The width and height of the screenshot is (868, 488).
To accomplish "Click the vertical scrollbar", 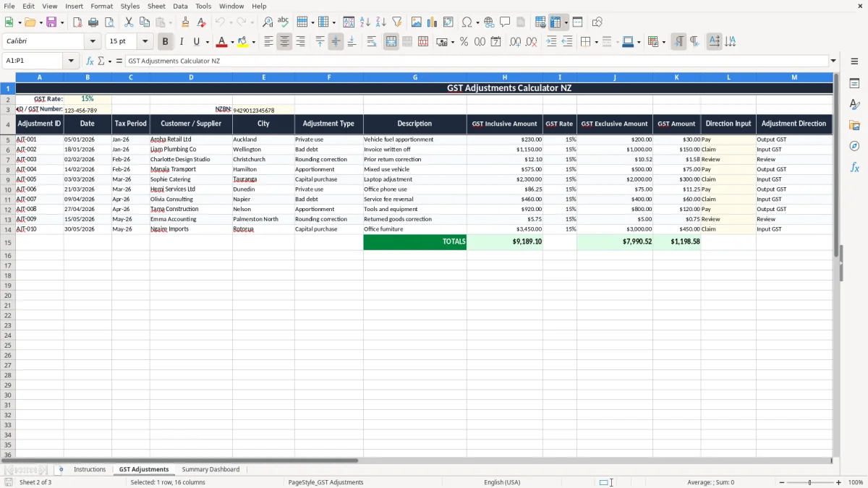I will (837, 264).
